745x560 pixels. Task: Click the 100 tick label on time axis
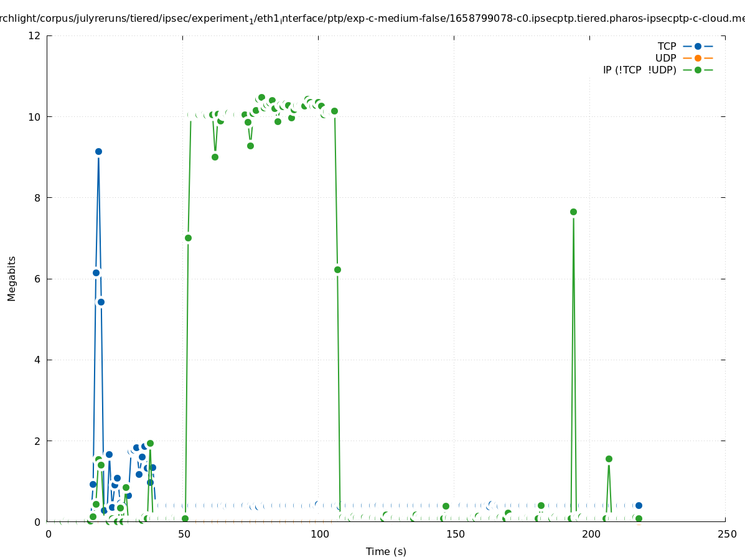[319, 534]
